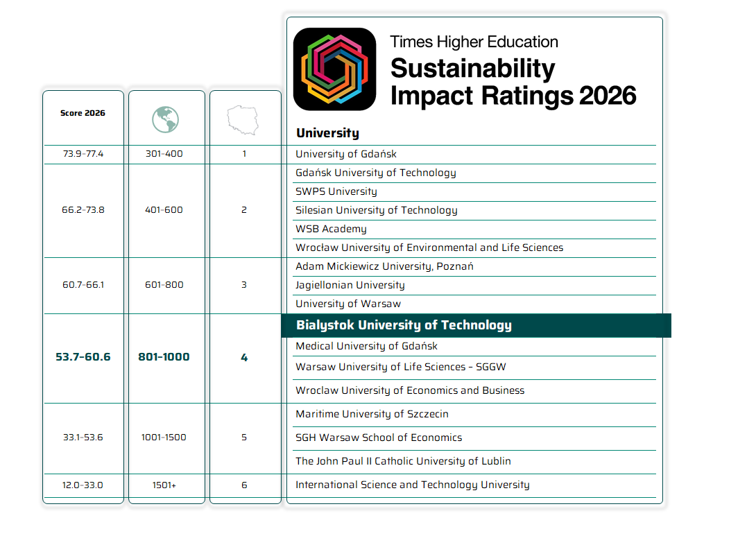Select the score range 73.9–77.4
Screen dimensions: 756x554
pyautogui.click(x=83, y=154)
